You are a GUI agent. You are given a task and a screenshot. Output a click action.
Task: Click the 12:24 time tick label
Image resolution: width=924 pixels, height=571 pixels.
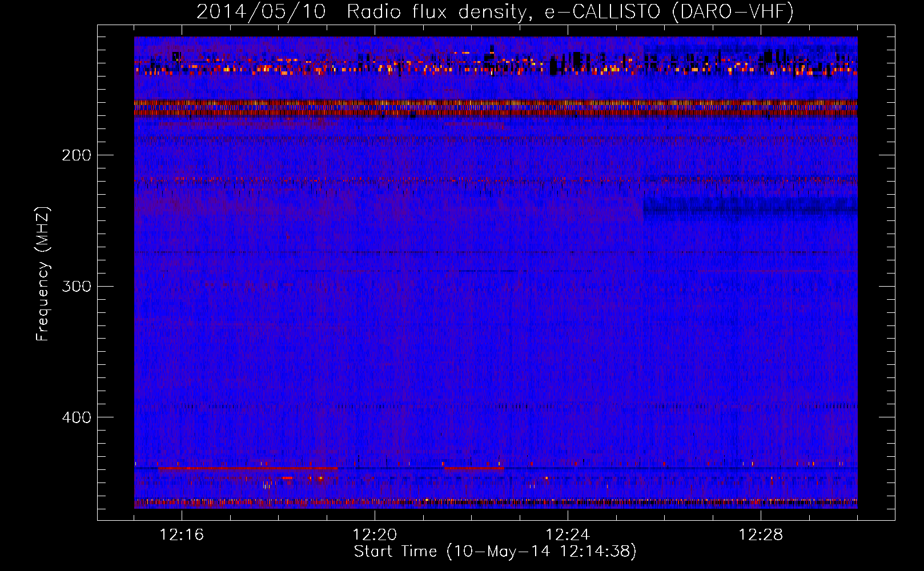pos(568,535)
